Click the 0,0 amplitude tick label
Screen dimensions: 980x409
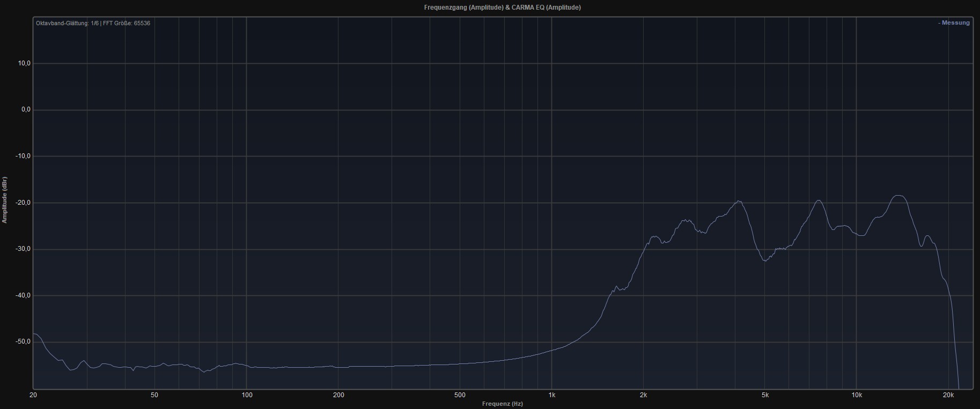click(26, 110)
